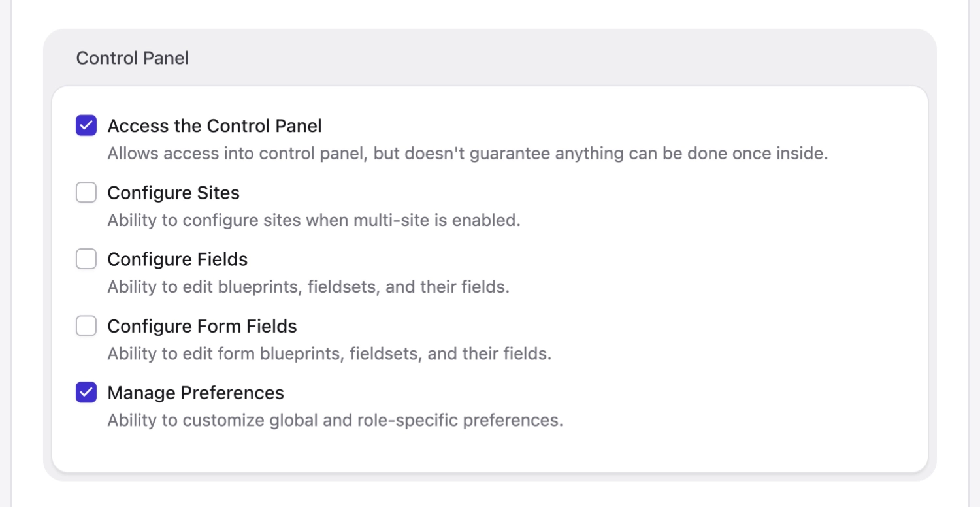This screenshot has width=980, height=507.
Task: Click the multi-site description under Configure Sites
Action: click(x=314, y=220)
